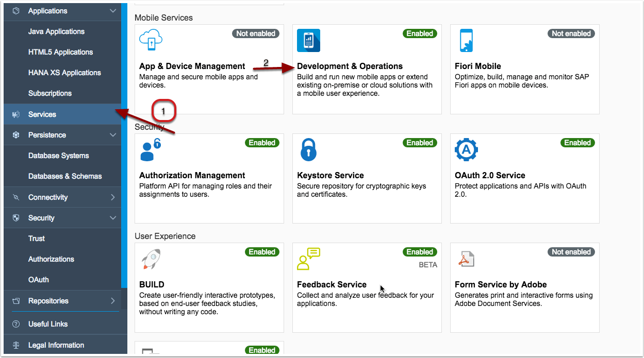Open the Feedback Service title
644x358 pixels.
(x=332, y=284)
